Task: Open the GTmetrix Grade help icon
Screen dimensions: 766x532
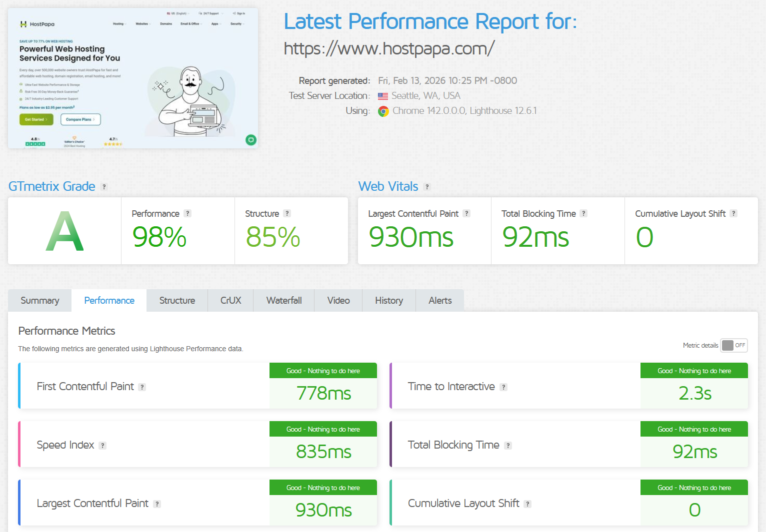Action: coord(104,186)
